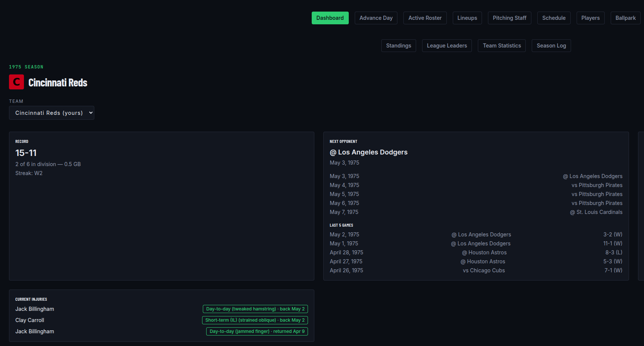644x346 pixels.
Task: Open the Active Roster page
Action: point(425,18)
